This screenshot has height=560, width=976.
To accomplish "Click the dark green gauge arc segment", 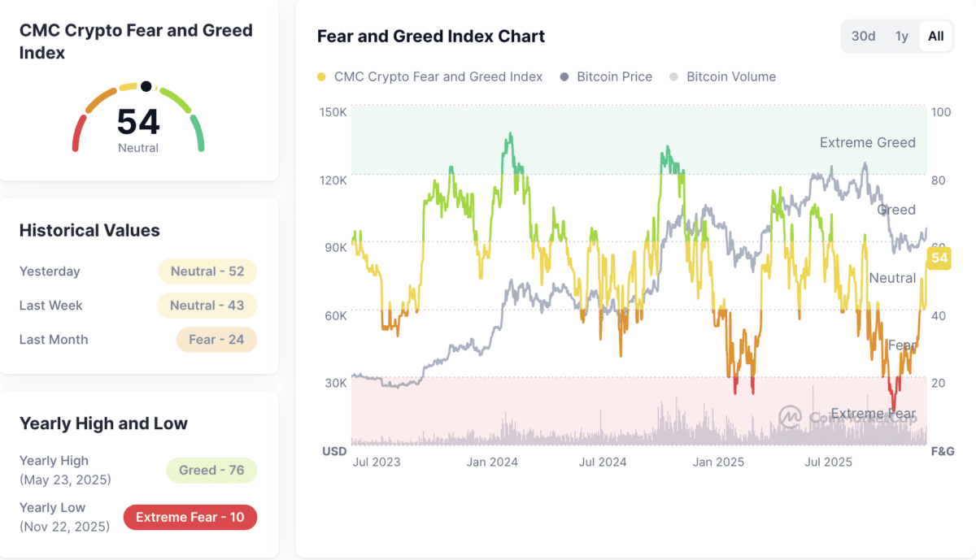I will tap(197, 132).
